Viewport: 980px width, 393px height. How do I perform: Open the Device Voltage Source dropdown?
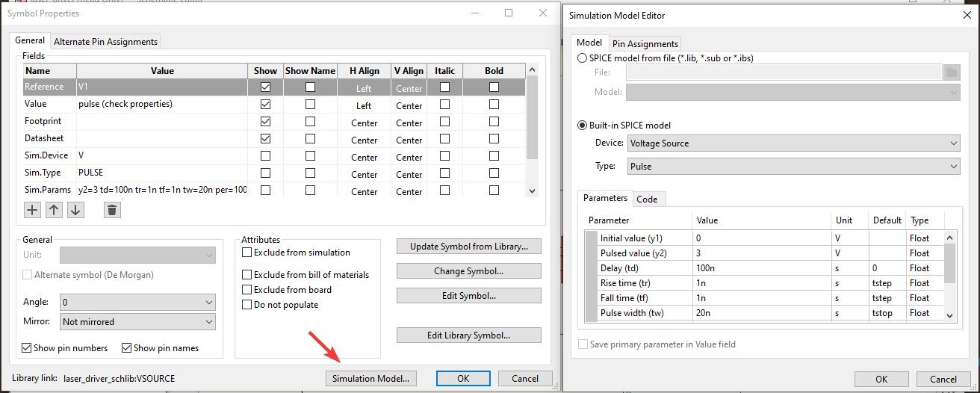pos(793,143)
